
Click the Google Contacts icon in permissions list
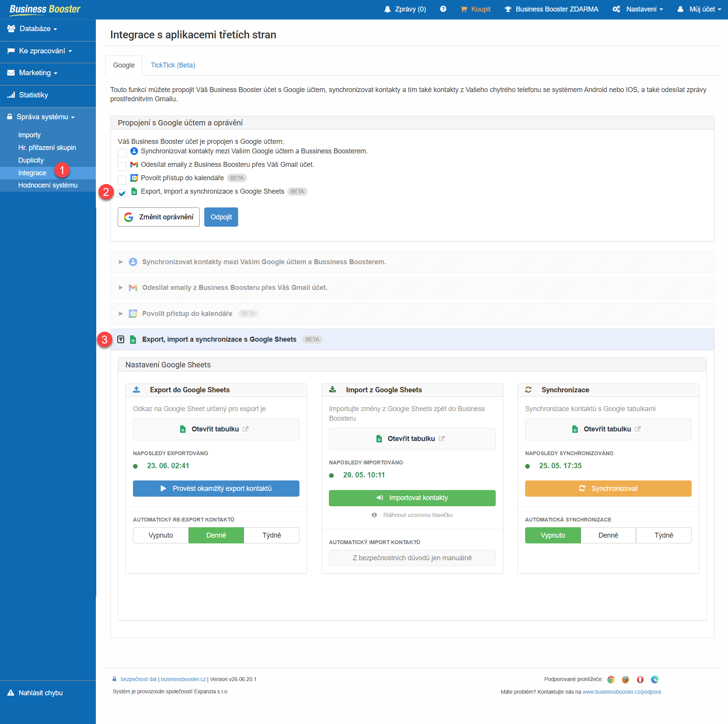[134, 151]
